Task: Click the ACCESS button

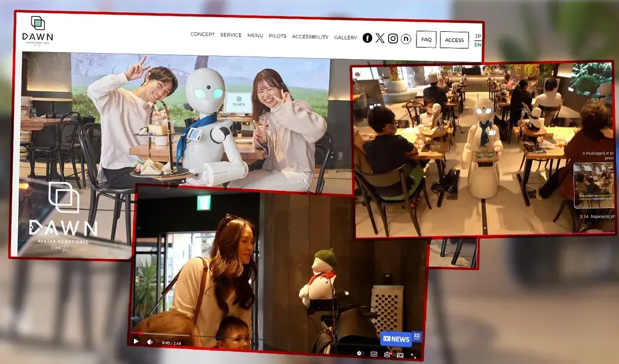Action: coord(454,40)
